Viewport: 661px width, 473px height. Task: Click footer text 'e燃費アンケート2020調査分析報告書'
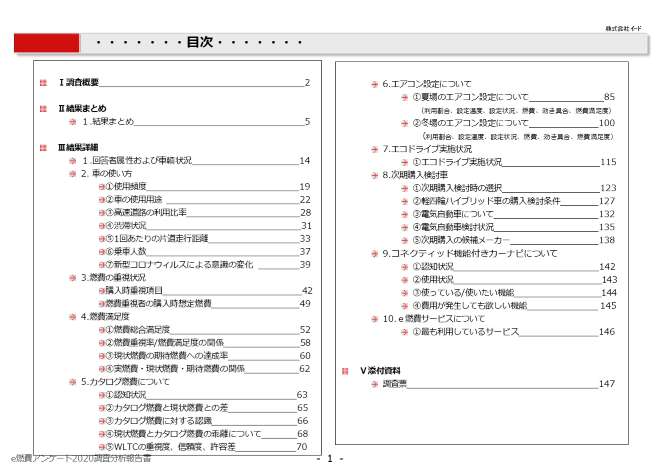pyautogui.click(x=81, y=459)
